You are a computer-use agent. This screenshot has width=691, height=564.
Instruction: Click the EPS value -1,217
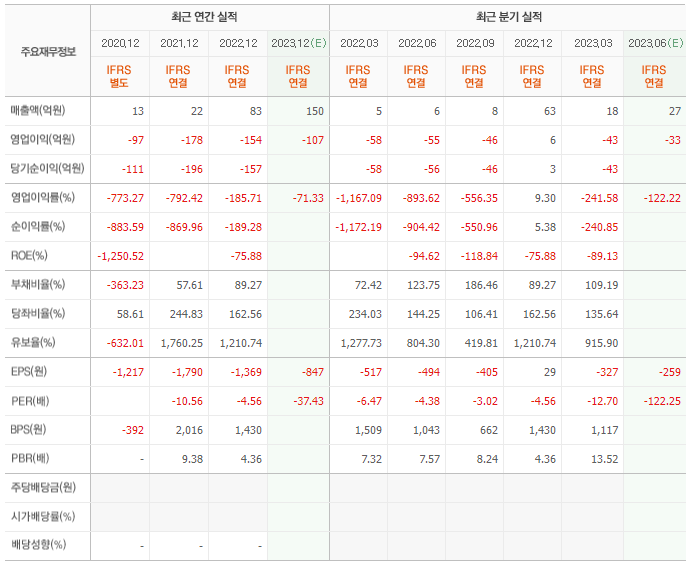point(128,372)
